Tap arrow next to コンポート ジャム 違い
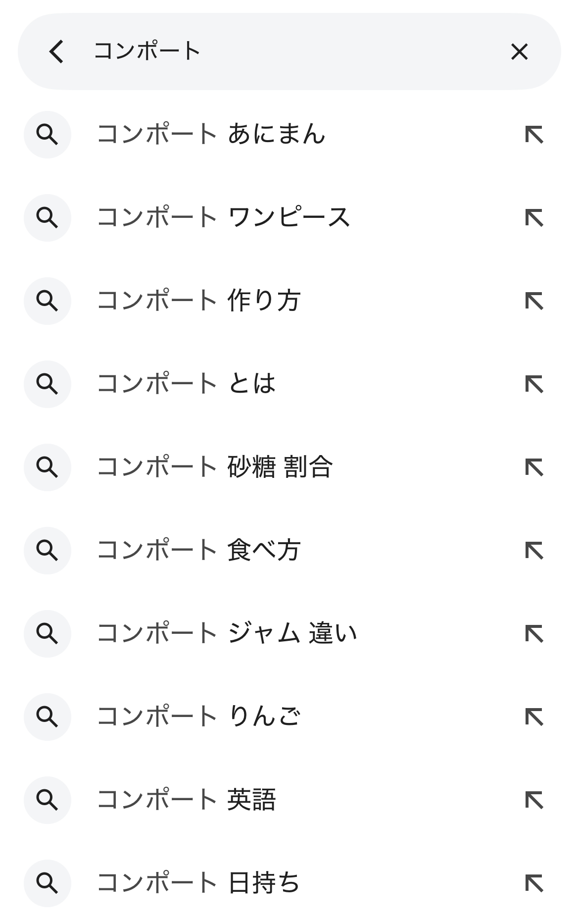579x924 pixels. point(534,634)
